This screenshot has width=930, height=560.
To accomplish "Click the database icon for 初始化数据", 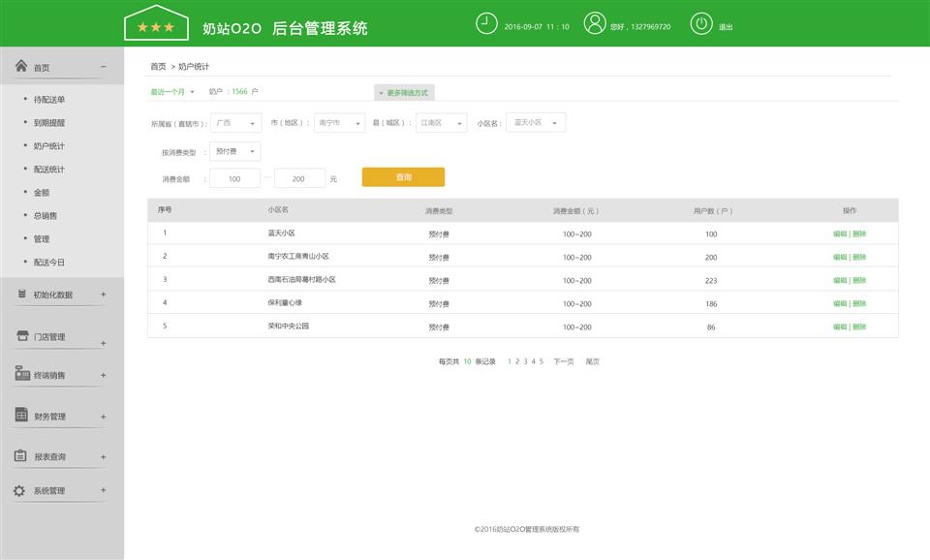I will [x=20, y=294].
